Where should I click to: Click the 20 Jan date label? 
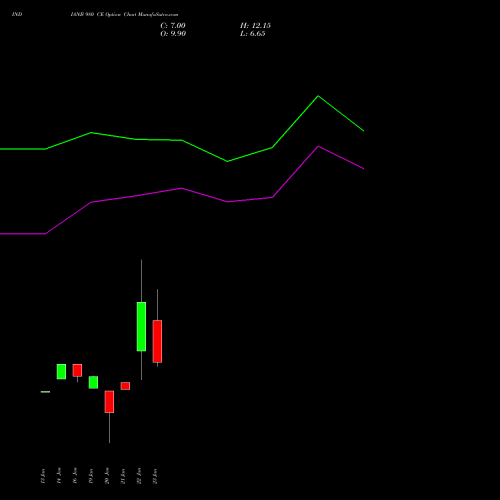coord(107,476)
